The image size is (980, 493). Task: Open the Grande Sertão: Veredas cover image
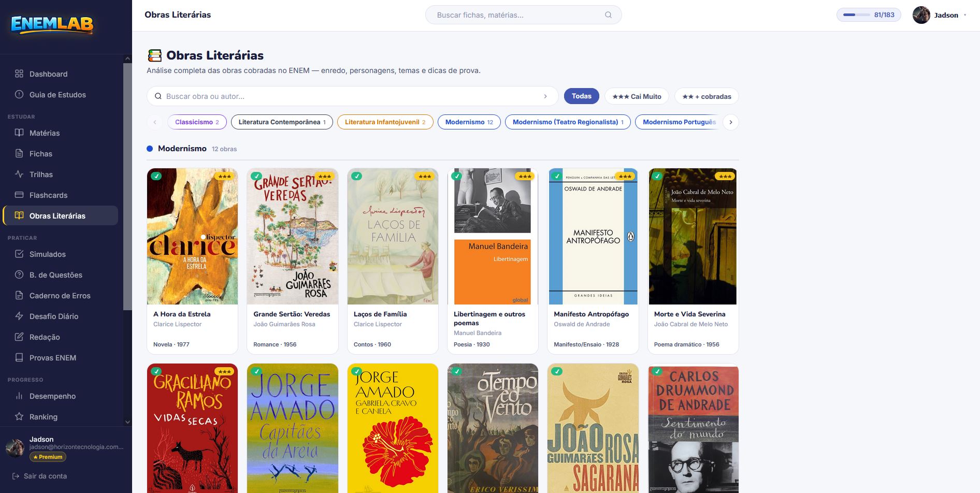[x=293, y=236]
